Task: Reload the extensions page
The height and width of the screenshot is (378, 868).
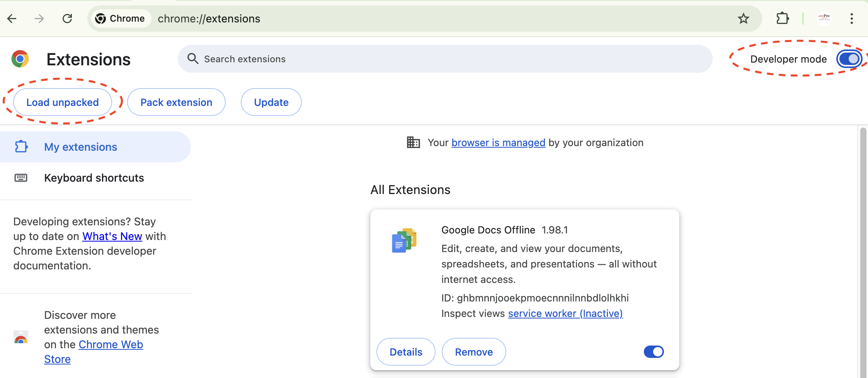Action: [x=68, y=18]
